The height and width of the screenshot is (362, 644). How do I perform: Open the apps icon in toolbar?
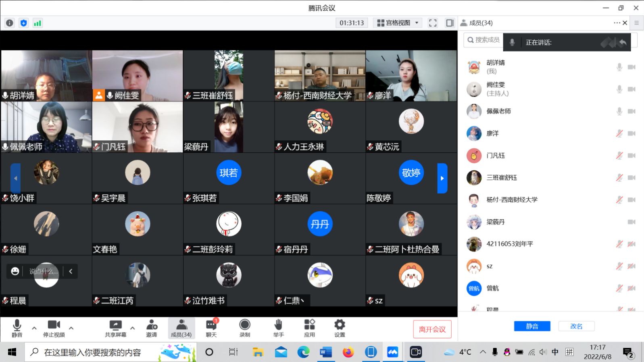tap(309, 328)
